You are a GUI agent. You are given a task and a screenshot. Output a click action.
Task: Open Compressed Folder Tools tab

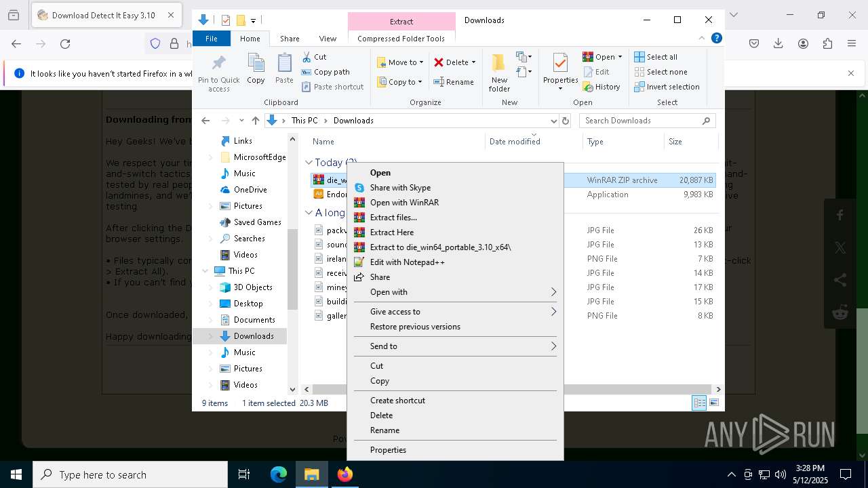pos(401,39)
